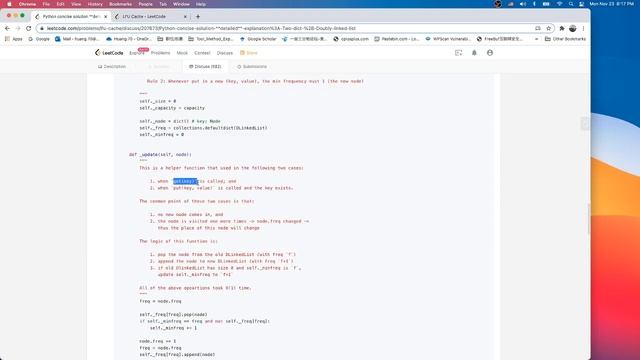The height and width of the screenshot is (360, 640).
Task: Expand the bookmarks overflow chevron
Action: tap(536, 39)
